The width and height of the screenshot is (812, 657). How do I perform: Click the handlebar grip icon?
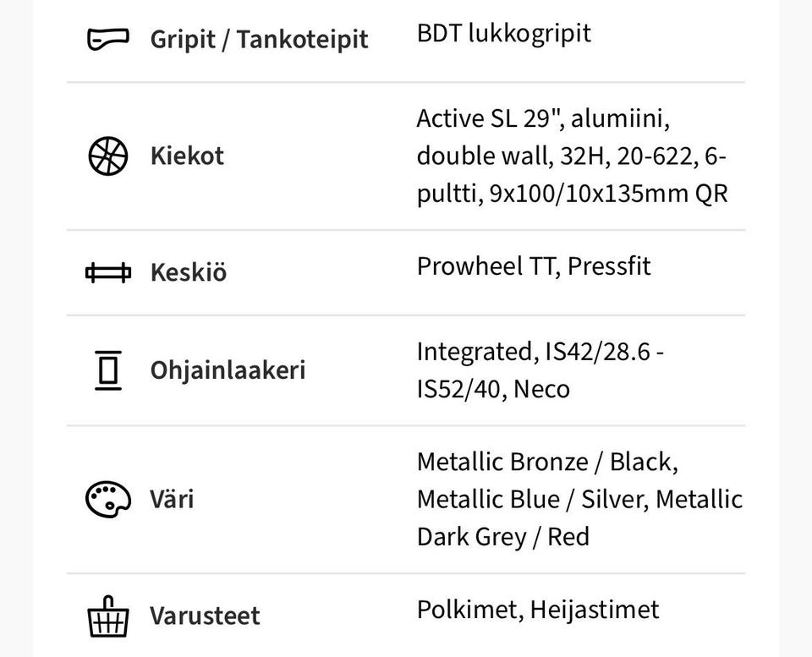pyautogui.click(x=108, y=39)
